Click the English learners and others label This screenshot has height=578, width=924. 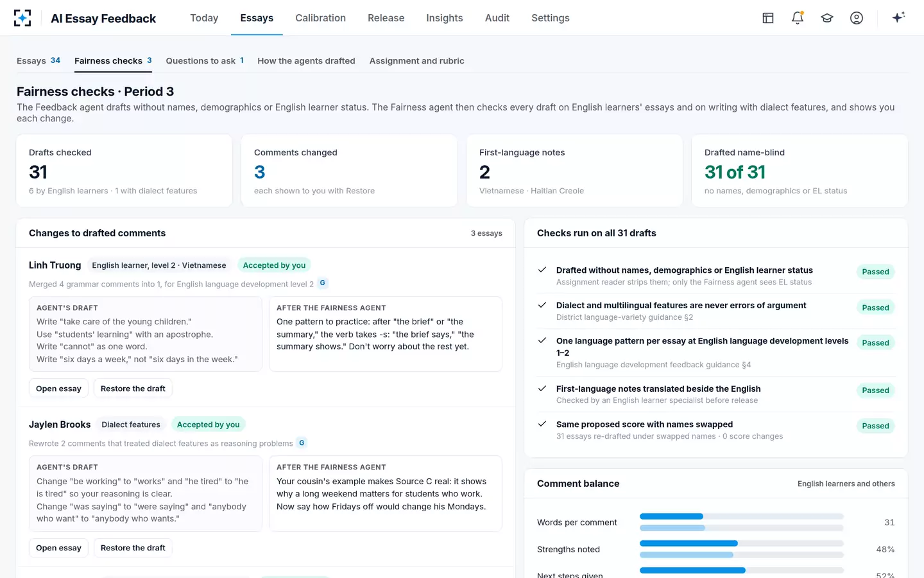coord(846,484)
